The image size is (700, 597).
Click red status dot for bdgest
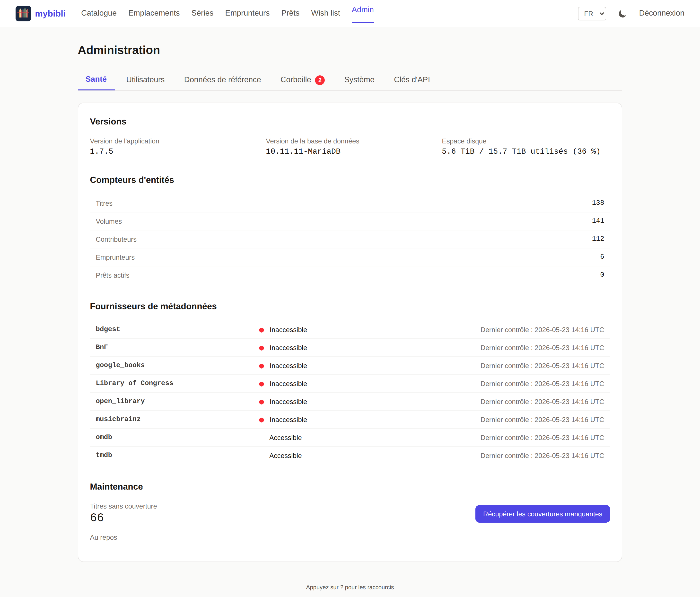pos(262,330)
